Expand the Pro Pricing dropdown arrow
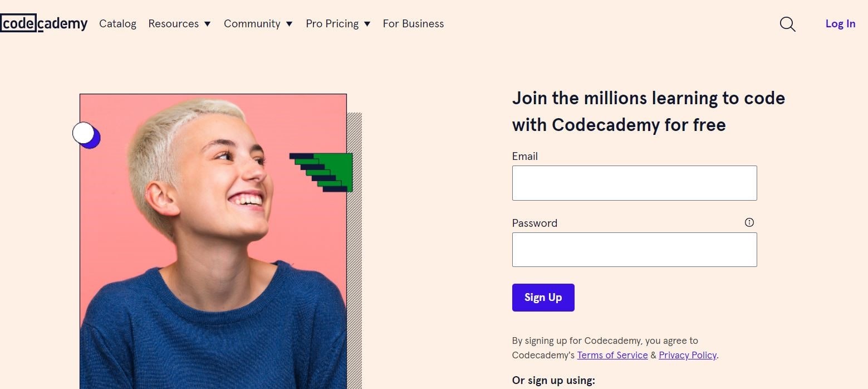The width and height of the screenshot is (868, 389). pyautogui.click(x=367, y=24)
